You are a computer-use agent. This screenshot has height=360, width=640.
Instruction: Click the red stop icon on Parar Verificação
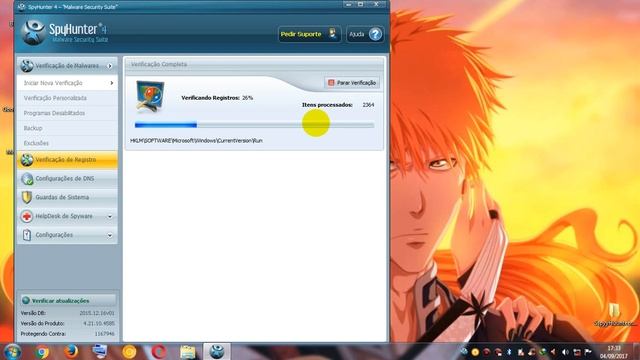pos(331,83)
